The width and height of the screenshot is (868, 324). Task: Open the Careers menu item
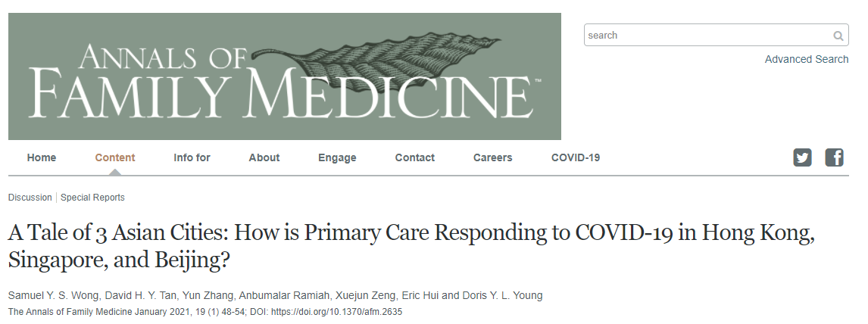[x=492, y=157]
